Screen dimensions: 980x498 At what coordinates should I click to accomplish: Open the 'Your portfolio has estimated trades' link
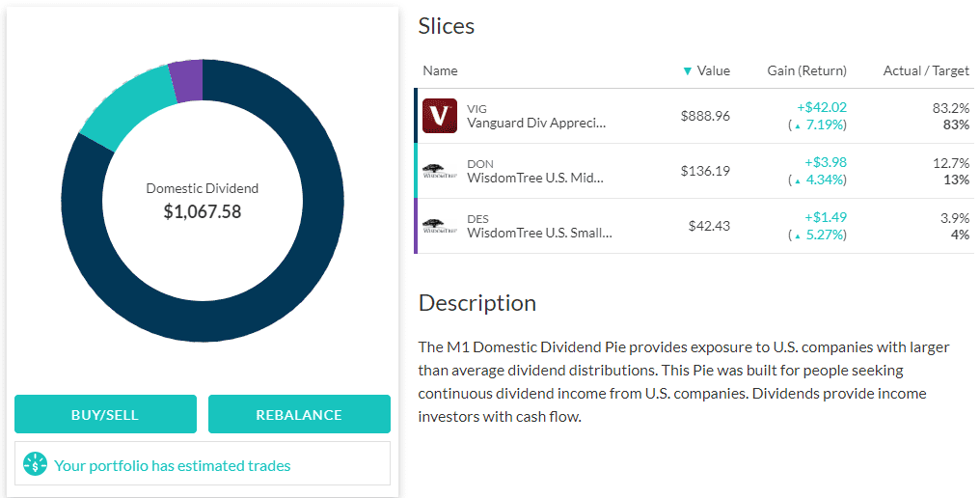(172, 465)
